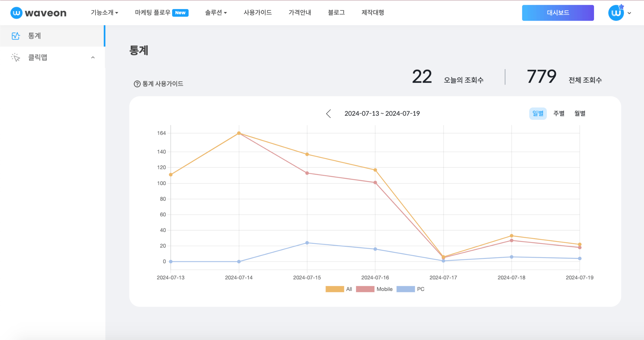The image size is (644, 340).
Task: Open 가격안내 pricing page
Action: point(300,13)
